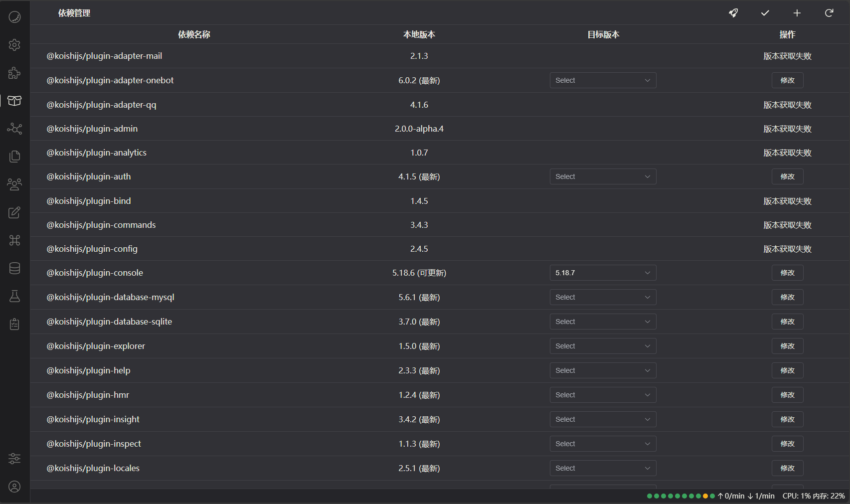Image resolution: width=850 pixels, height=504 pixels.
Task: Open the sandbox flask icon
Action: [x=14, y=296]
